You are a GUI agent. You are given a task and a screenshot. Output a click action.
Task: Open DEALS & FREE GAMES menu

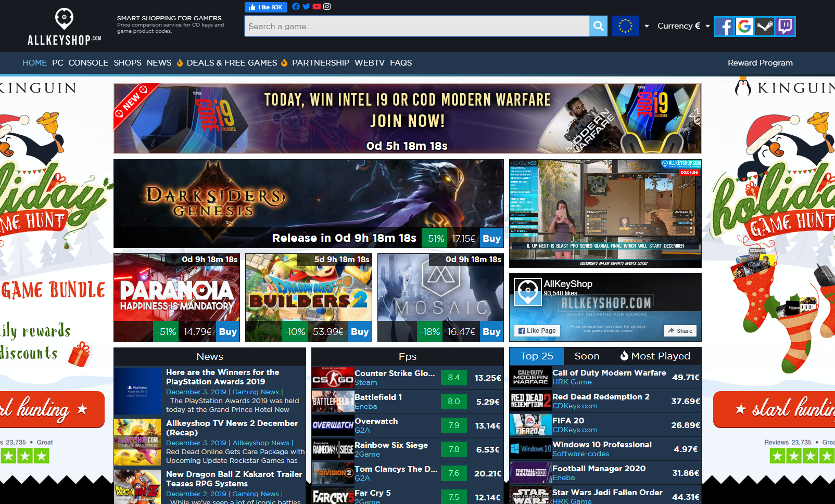(x=232, y=63)
